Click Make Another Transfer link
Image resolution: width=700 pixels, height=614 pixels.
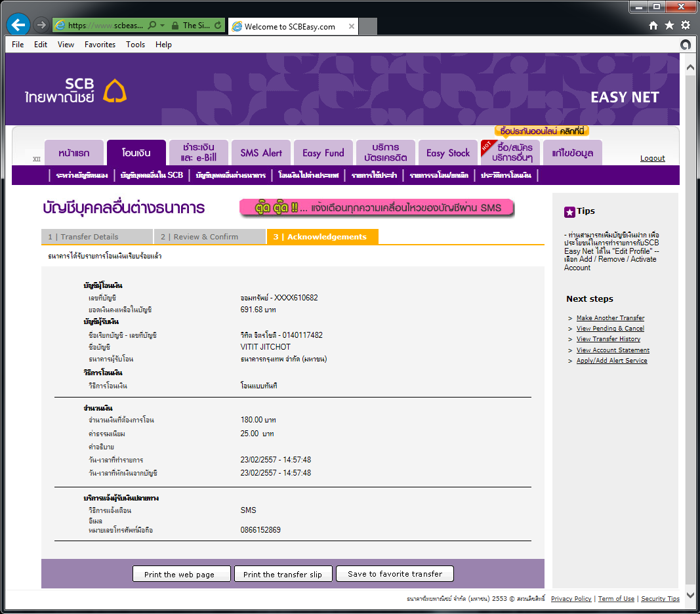point(610,318)
